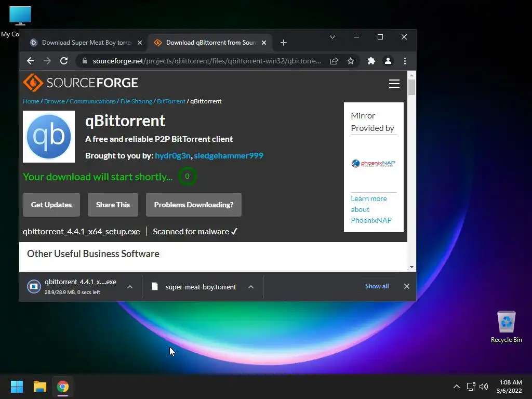
Task: Click the Chrome taskbar icon
Action: tap(63, 387)
